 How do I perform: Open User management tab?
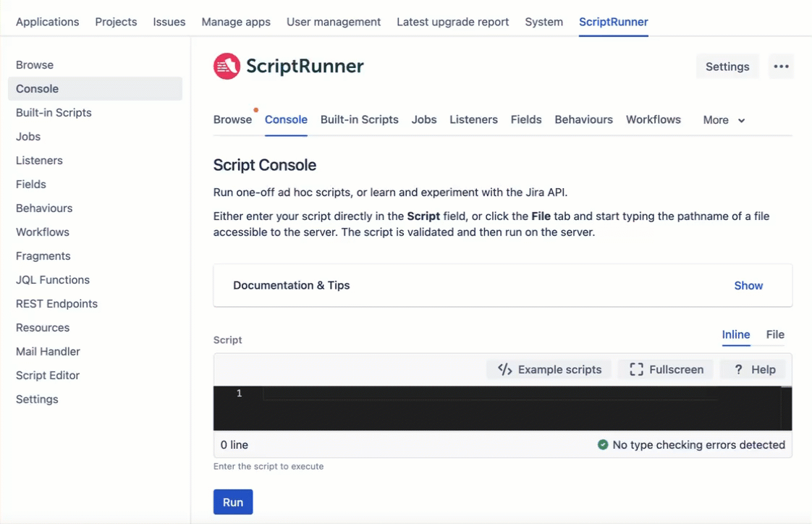tap(334, 22)
